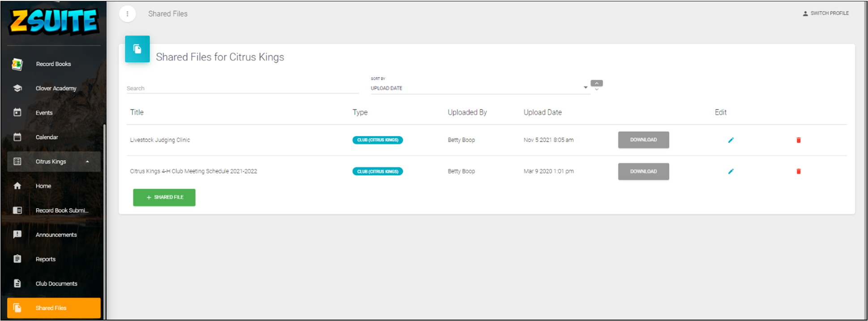The width and height of the screenshot is (868, 321).
Task: Open Clover Academy in the sidebar
Action: (56, 88)
